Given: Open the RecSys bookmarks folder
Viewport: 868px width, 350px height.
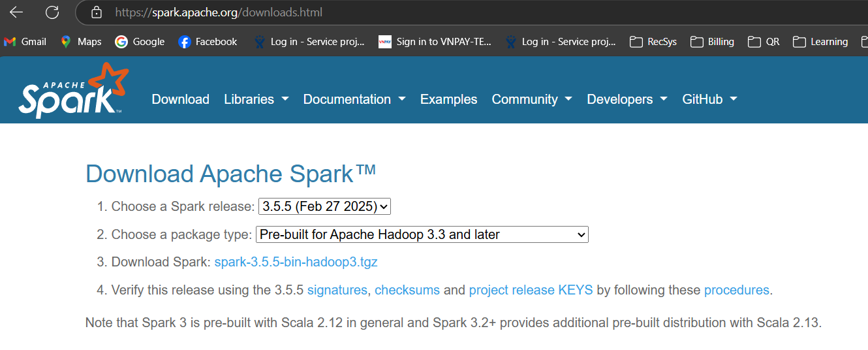Looking at the screenshot, I should pos(653,42).
